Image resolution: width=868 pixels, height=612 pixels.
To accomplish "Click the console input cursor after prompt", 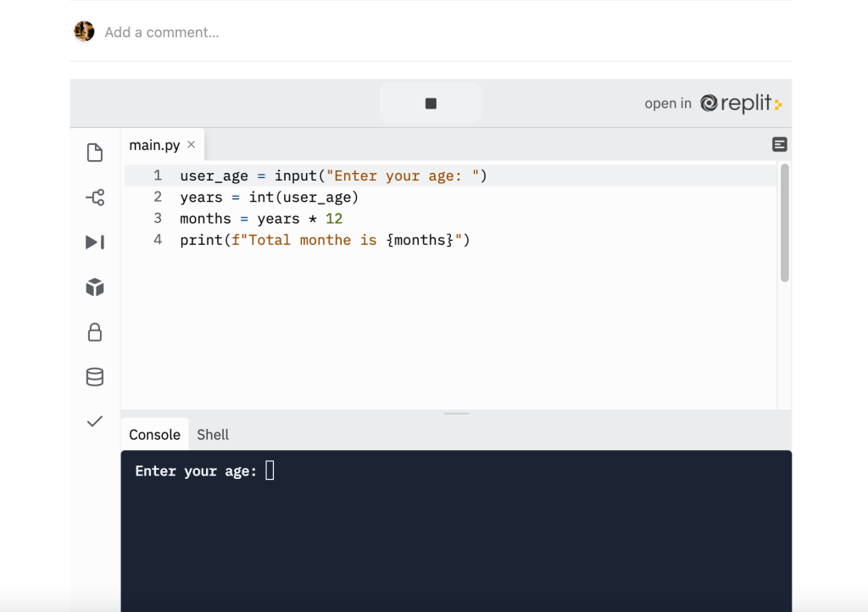I will pos(270,470).
